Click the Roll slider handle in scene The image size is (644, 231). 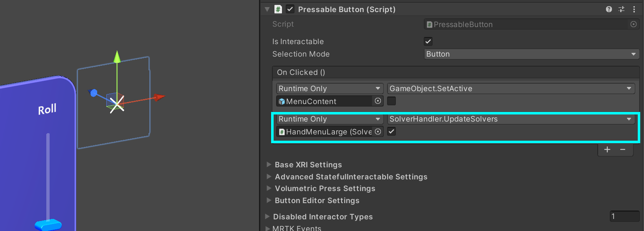coord(48,225)
